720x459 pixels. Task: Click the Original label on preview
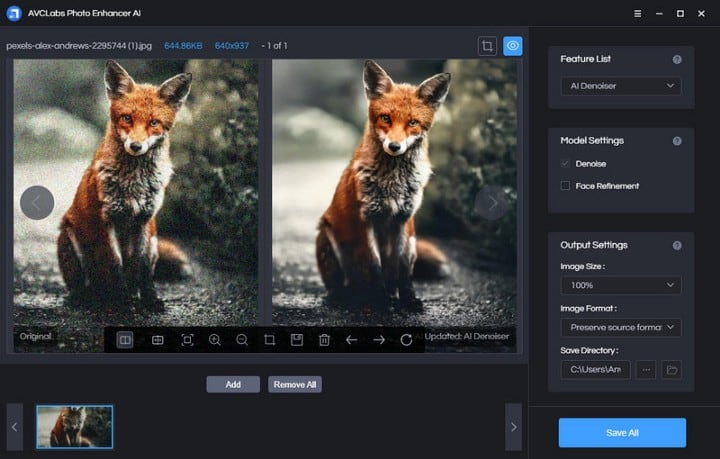[x=35, y=336]
